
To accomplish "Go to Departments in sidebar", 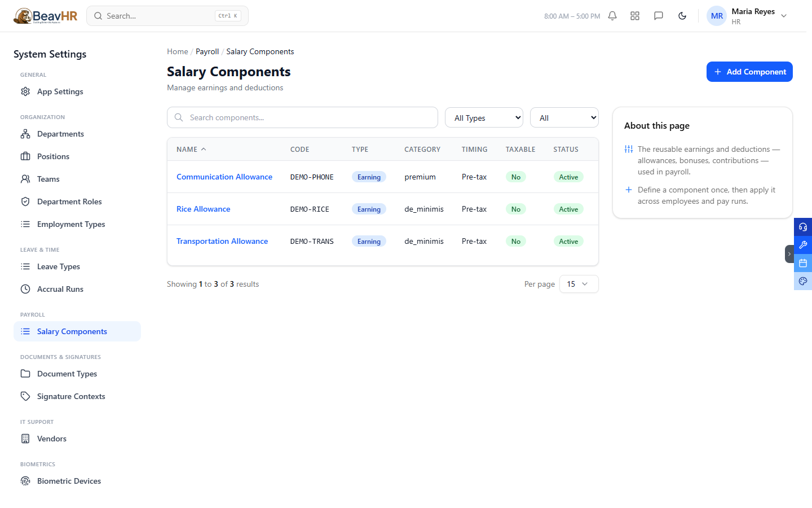I will tap(77, 134).
